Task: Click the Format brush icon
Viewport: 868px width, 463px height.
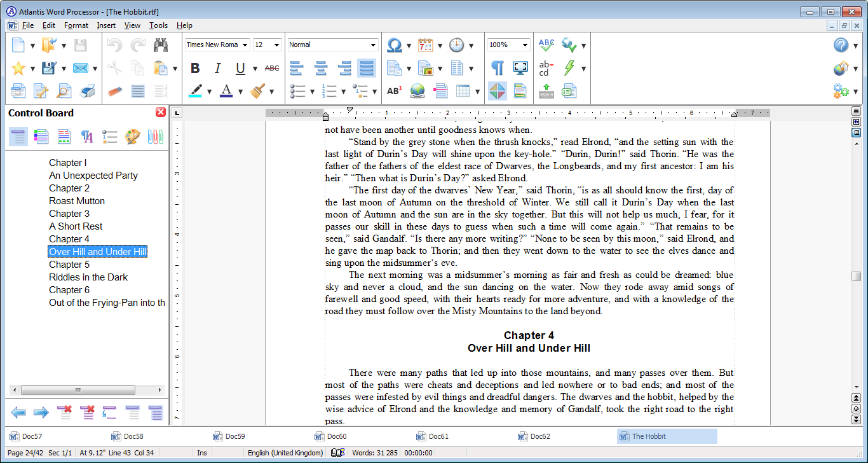Action: coord(257,91)
